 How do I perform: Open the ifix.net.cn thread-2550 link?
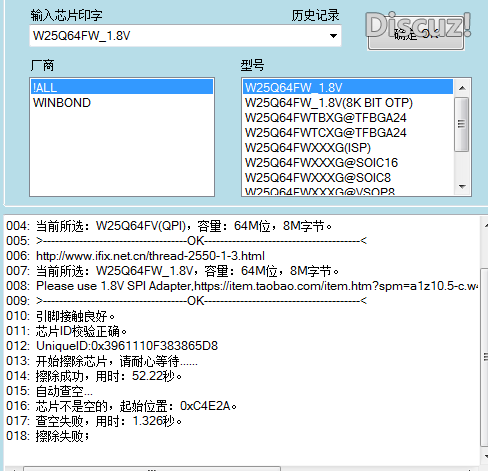(x=150, y=256)
